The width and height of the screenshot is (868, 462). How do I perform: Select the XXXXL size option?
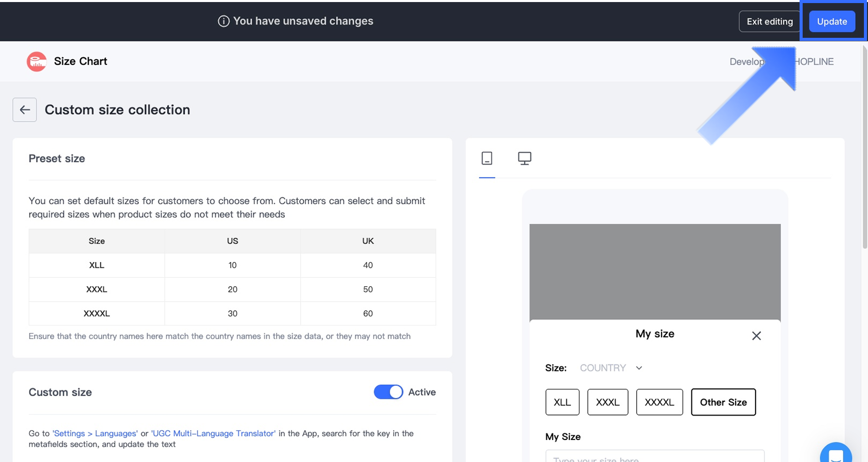pos(659,402)
